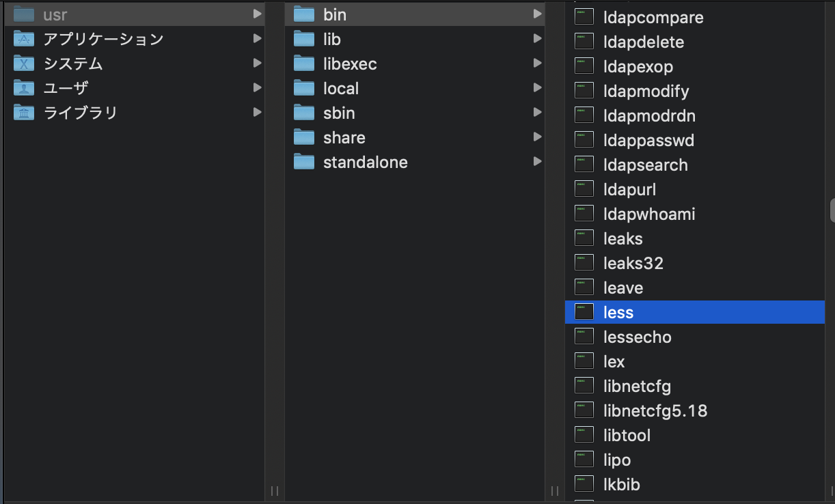The height and width of the screenshot is (504, 835).
Task: Expand the share folder arrow
Action: click(538, 137)
